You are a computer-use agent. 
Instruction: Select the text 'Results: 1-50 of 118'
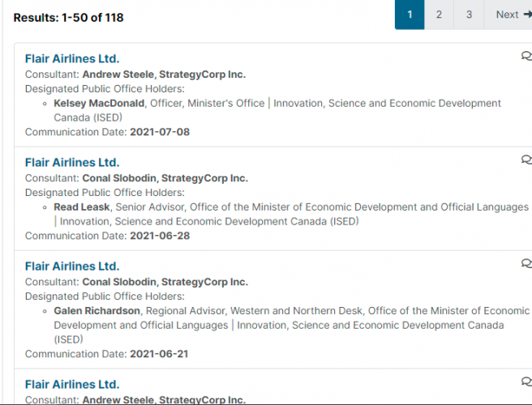pyautogui.click(x=69, y=18)
